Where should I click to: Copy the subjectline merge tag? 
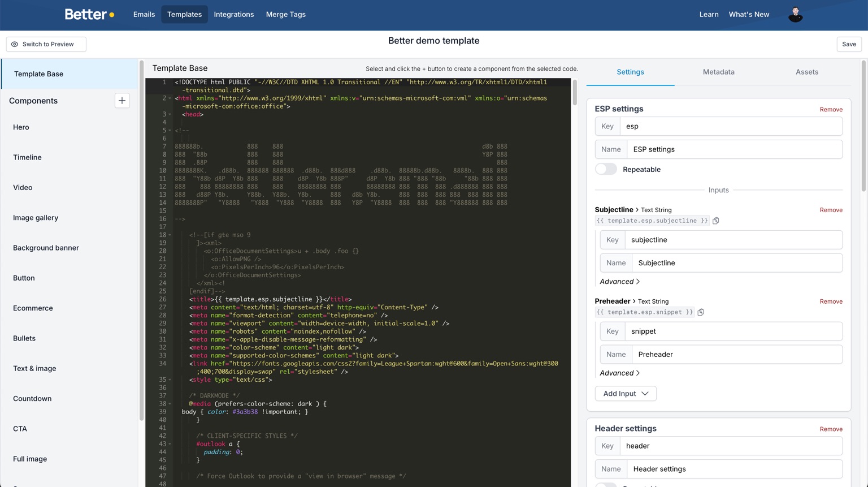(715, 221)
